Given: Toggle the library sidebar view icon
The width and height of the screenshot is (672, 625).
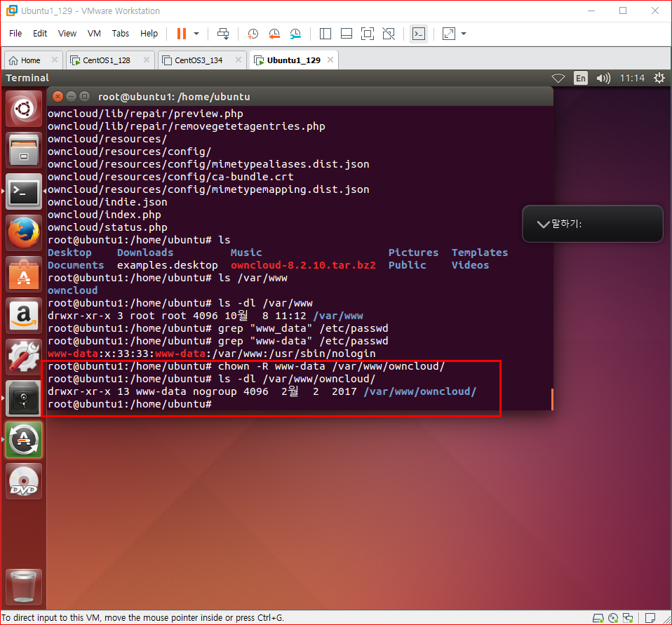Looking at the screenshot, I should coord(325,34).
